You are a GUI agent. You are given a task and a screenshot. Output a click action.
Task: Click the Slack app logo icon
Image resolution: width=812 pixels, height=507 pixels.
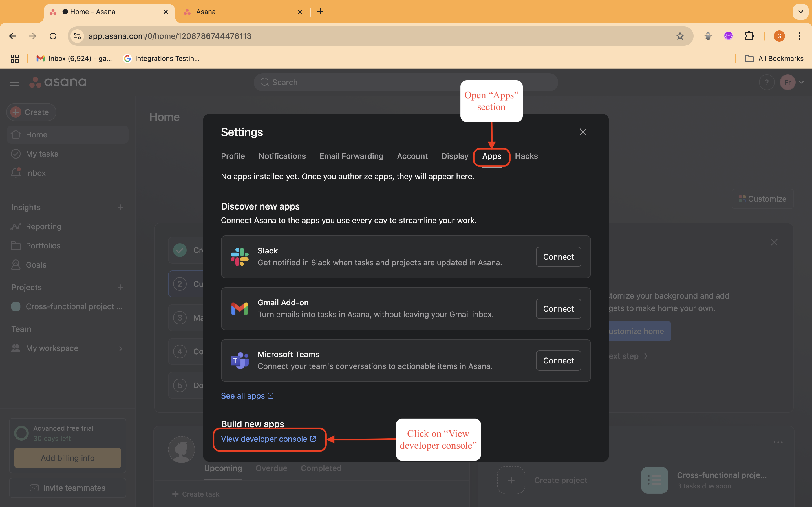pyautogui.click(x=240, y=257)
